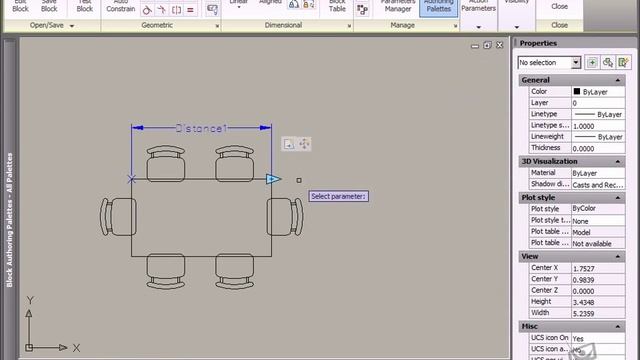
Task: Click the Plot style ByColor value
Action: [x=598, y=209]
